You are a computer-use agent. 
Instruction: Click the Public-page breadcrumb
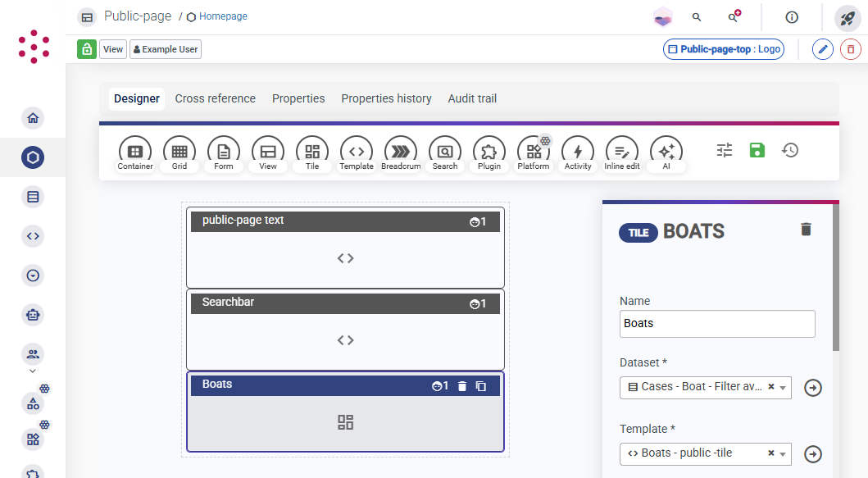click(x=138, y=16)
